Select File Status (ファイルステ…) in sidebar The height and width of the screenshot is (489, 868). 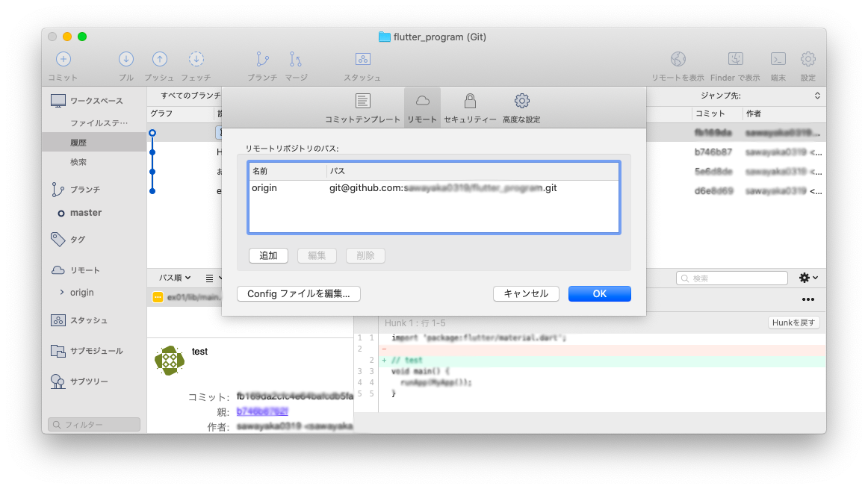coord(99,122)
